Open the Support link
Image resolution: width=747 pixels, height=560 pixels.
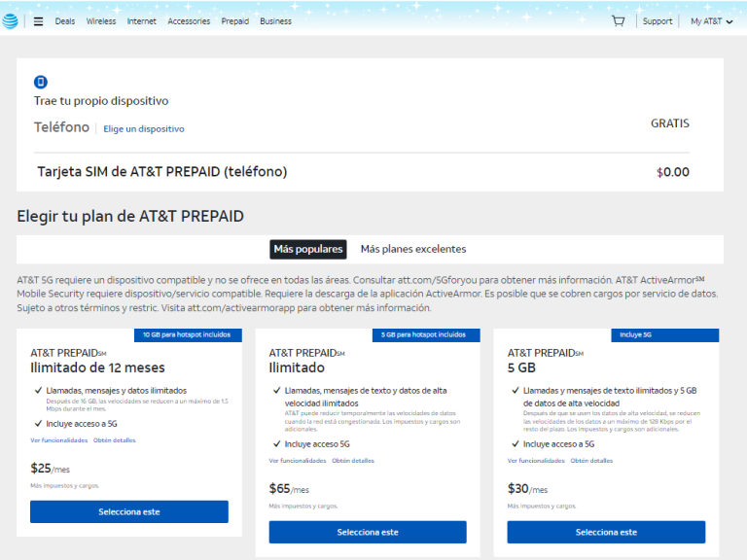coord(658,21)
